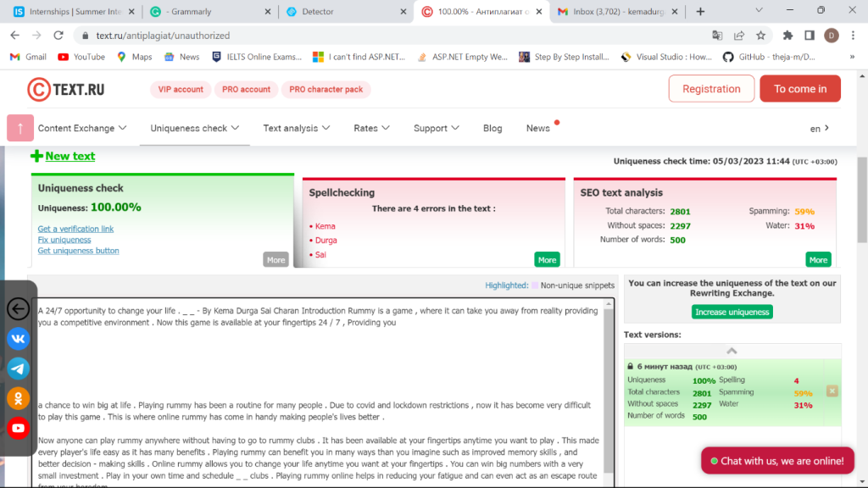Open the Uniqueness check dropdown menu
The width and height of the screenshot is (868, 488).
click(194, 129)
